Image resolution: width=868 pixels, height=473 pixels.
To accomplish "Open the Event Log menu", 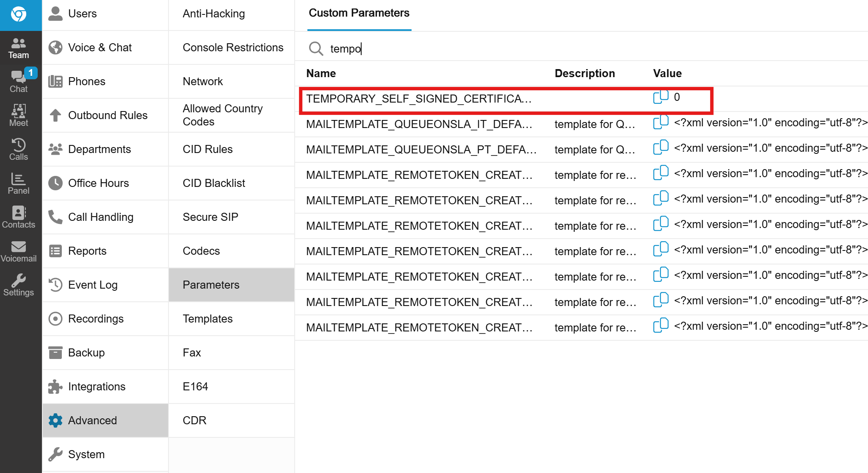I will 93,285.
